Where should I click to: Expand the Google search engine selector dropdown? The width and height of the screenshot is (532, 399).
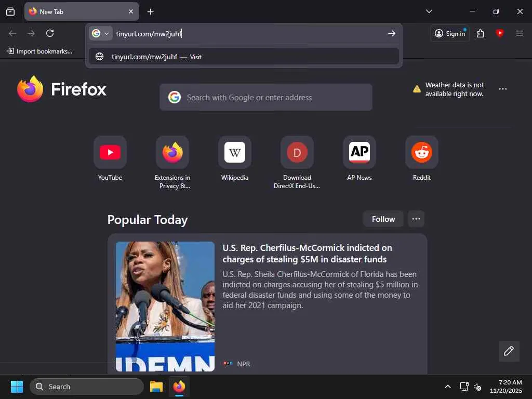pyautogui.click(x=101, y=33)
